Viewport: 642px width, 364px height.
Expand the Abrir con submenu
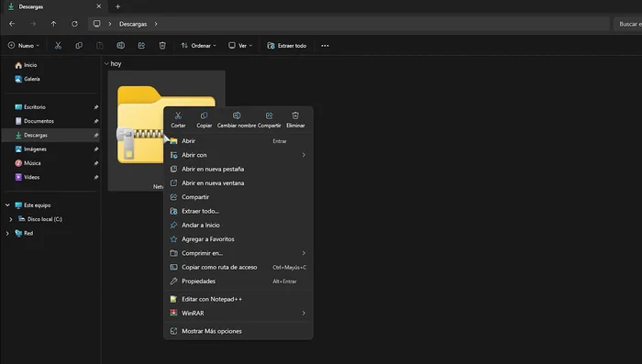click(304, 155)
